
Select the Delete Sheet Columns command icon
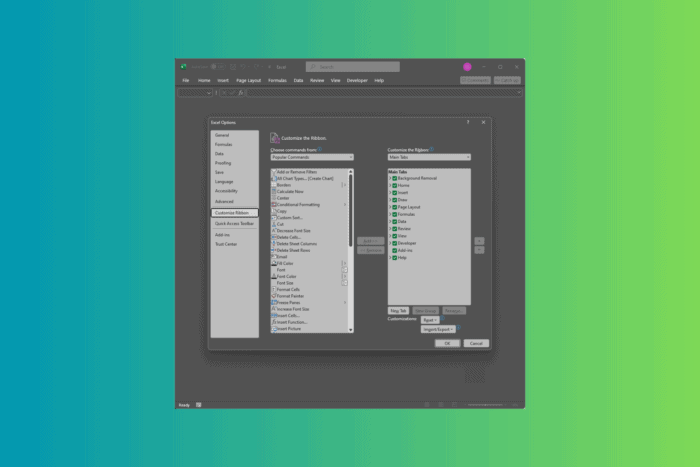274,244
